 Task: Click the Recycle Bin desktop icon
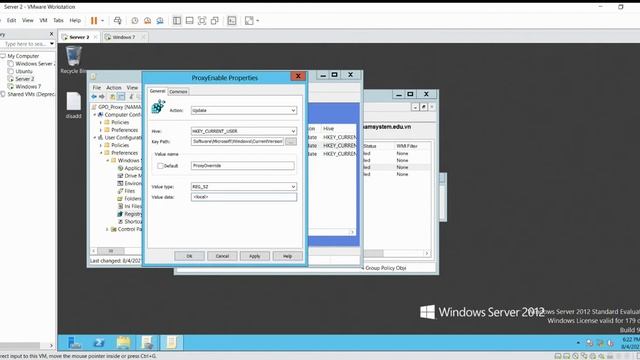tap(73, 60)
